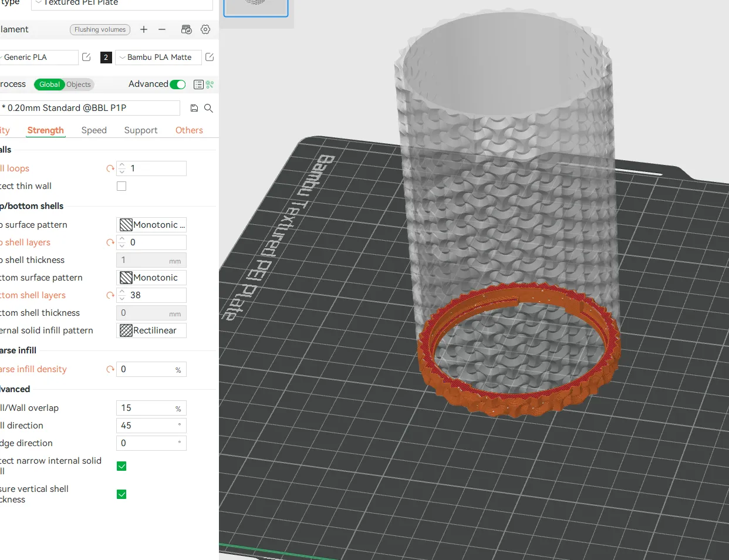Select the plate thumbnail at top
This screenshot has height=560, width=729.
click(256, 7)
